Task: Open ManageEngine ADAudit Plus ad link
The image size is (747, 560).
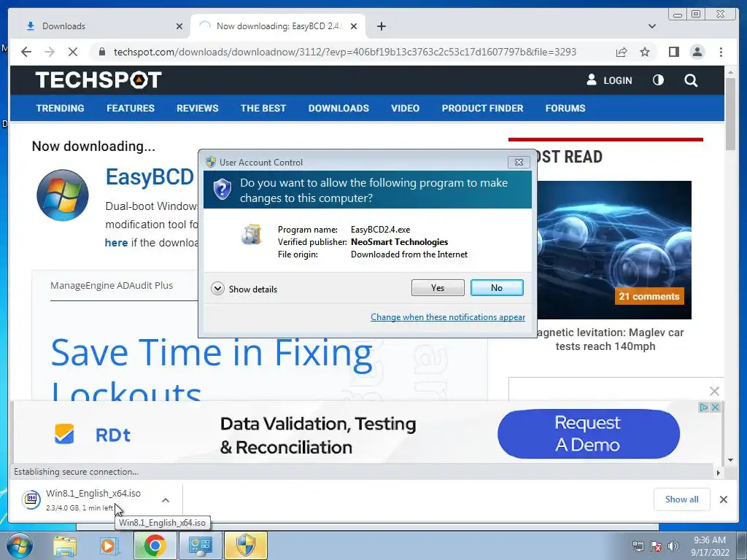Action: [112, 285]
